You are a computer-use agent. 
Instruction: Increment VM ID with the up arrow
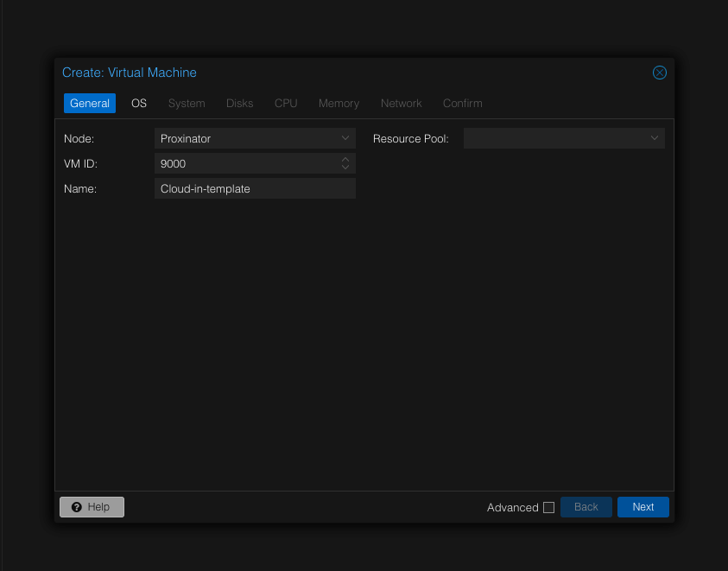coord(345,160)
